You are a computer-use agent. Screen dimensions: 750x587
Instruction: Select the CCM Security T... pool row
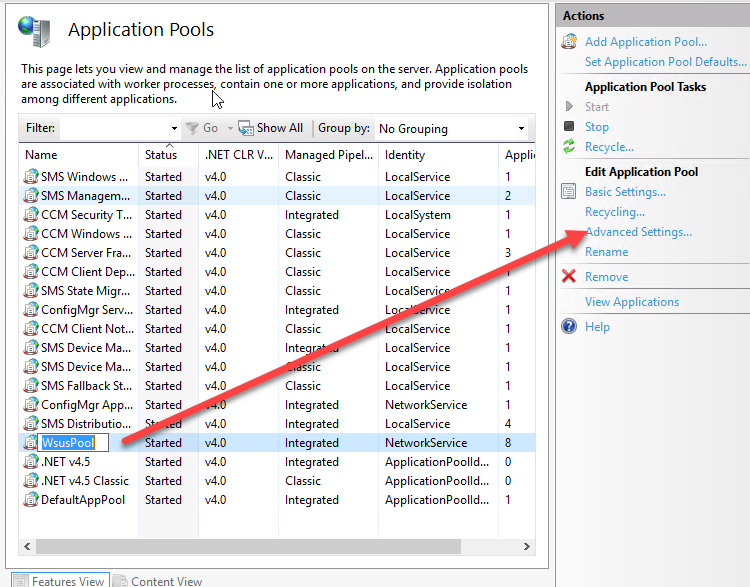click(86, 215)
